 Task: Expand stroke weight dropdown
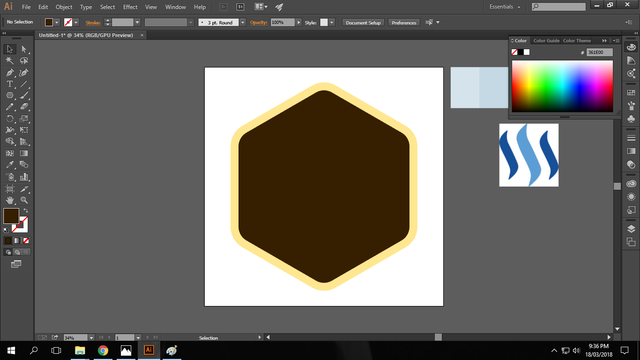(x=137, y=22)
